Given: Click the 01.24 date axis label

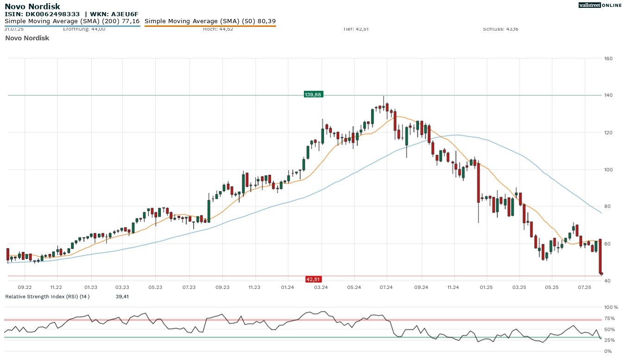Looking at the screenshot, I should tap(288, 288).
